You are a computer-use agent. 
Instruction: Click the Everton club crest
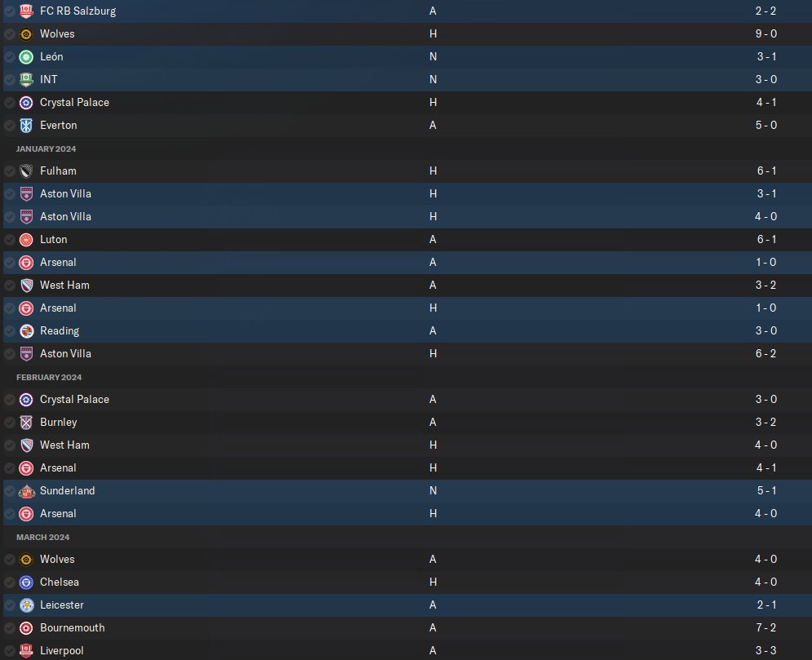(x=26, y=126)
